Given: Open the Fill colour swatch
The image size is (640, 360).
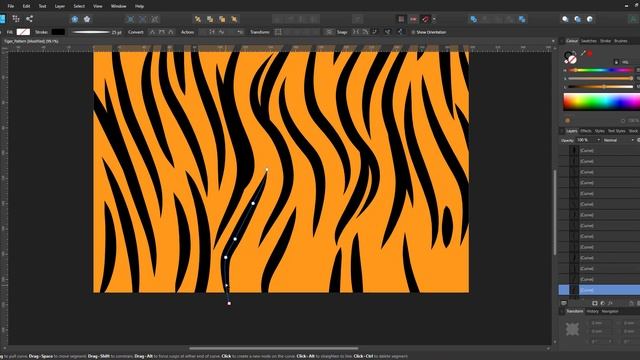Looking at the screenshot, I should point(23,32).
